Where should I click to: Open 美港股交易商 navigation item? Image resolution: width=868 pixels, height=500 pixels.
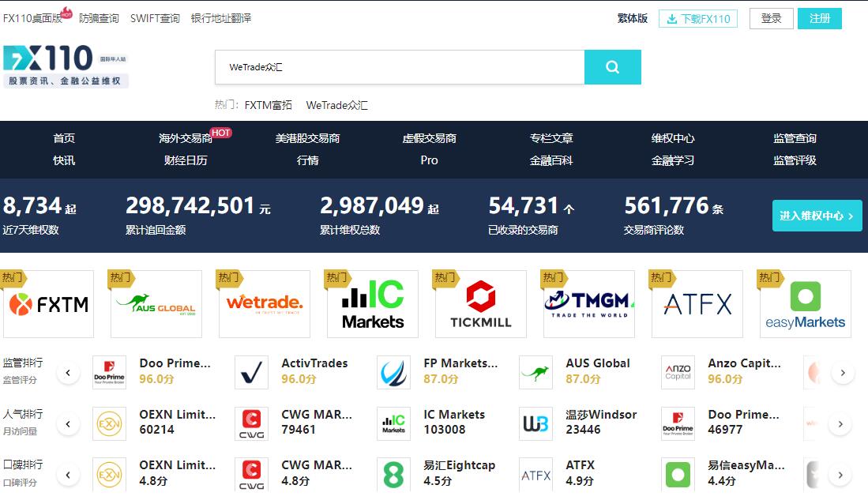tap(307, 138)
